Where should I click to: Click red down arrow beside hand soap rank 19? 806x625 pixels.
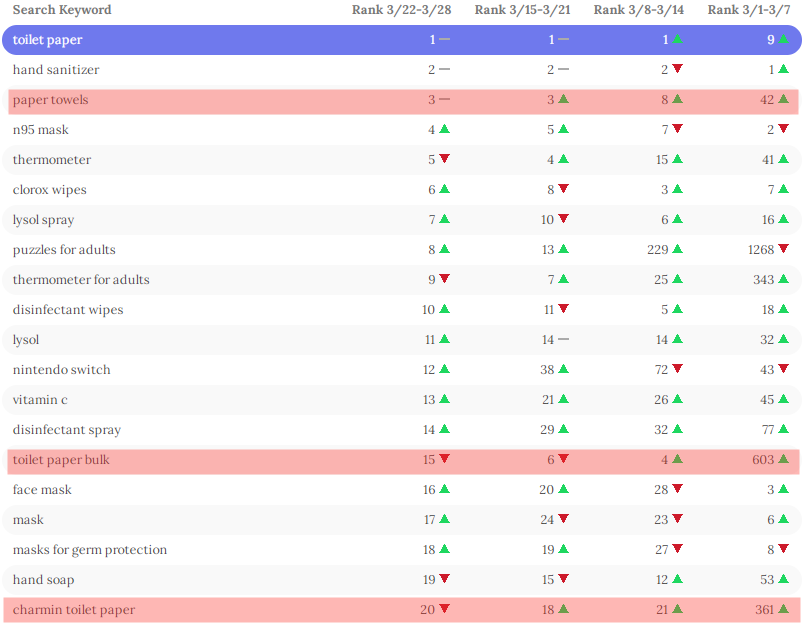click(x=445, y=579)
